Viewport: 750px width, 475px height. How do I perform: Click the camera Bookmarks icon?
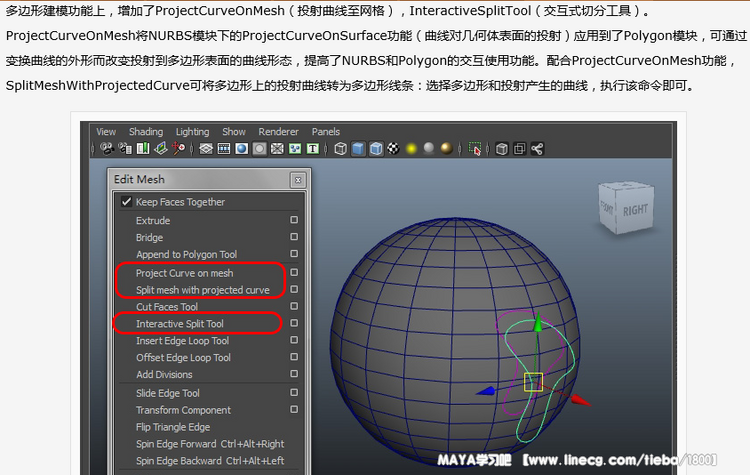tap(143, 149)
